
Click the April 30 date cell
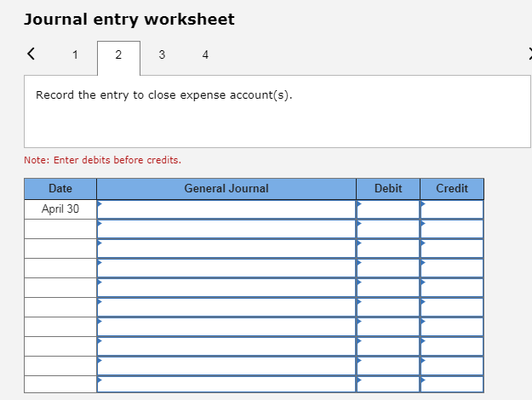click(x=60, y=209)
